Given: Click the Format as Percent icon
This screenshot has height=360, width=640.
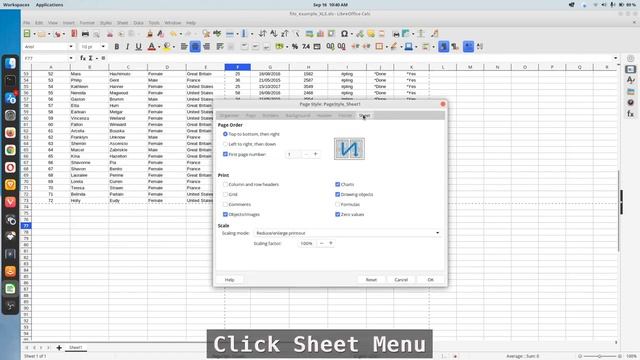Looking at the screenshot, I should coord(295,47).
